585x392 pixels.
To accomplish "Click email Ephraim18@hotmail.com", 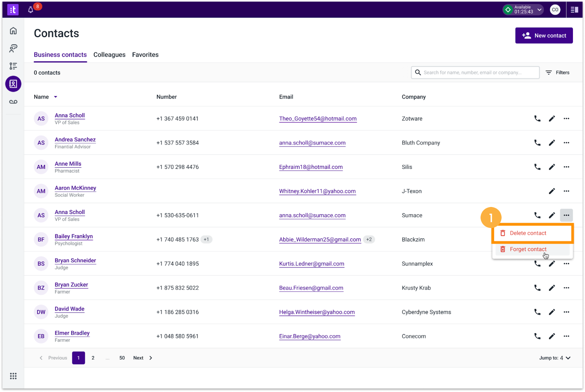I will pos(311,167).
